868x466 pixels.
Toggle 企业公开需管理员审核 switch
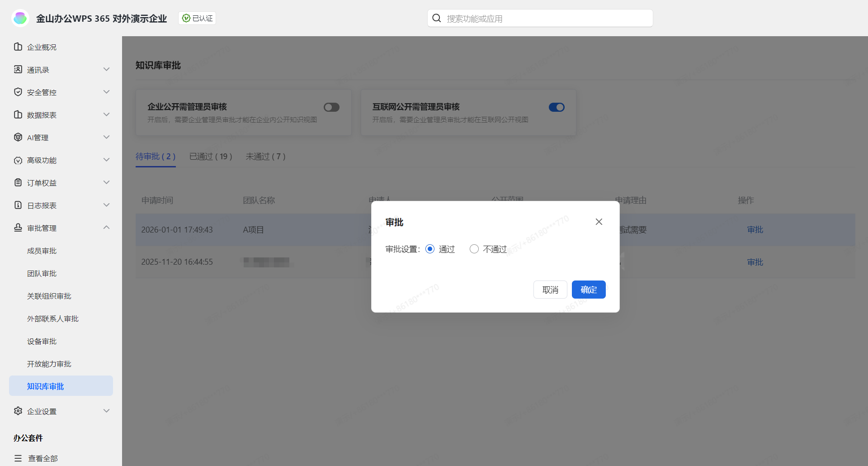tap(331, 107)
